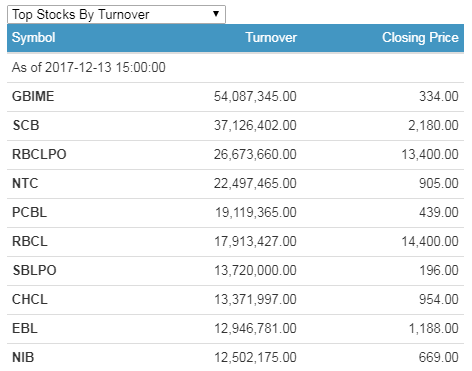Image resolution: width=472 pixels, height=371 pixels.
Task: Select the CHCL stock symbol
Action: [x=30, y=299]
